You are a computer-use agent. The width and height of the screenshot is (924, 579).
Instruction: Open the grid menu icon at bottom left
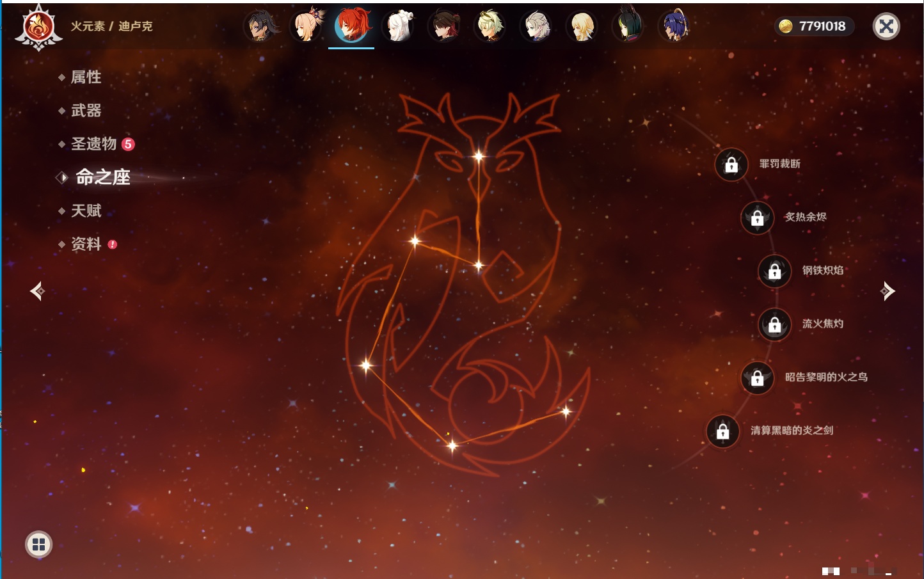point(38,544)
